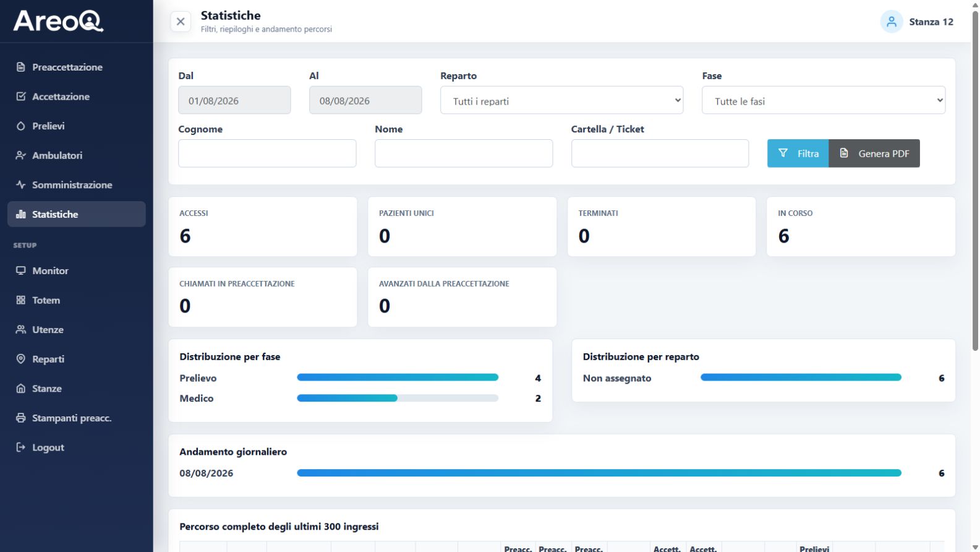Open Reparti setup page
980x552 pixels.
[x=77, y=359]
